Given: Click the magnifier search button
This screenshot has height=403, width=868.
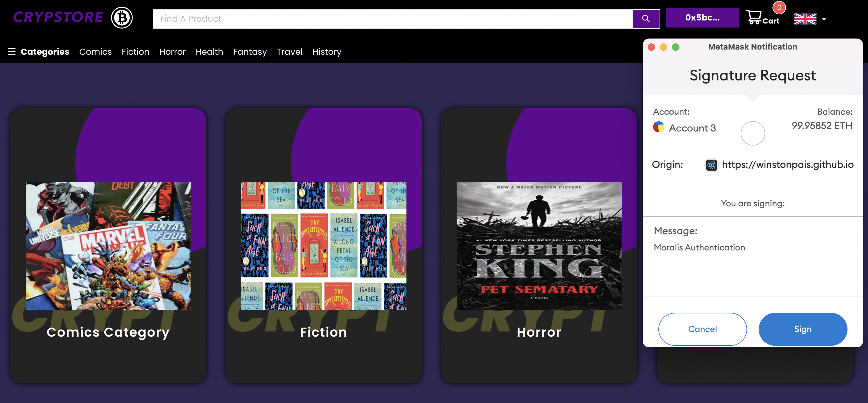Looking at the screenshot, I should pos(645,19).
